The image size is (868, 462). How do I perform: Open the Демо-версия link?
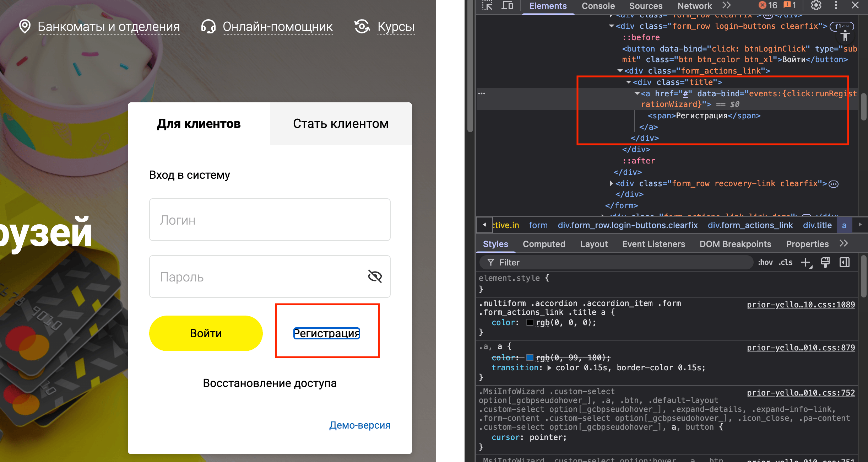coord(359,425)
